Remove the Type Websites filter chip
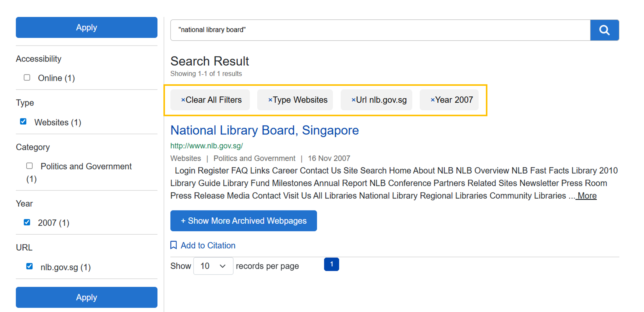The height and width of the screenshot is (312, 644). pos(270,100)
